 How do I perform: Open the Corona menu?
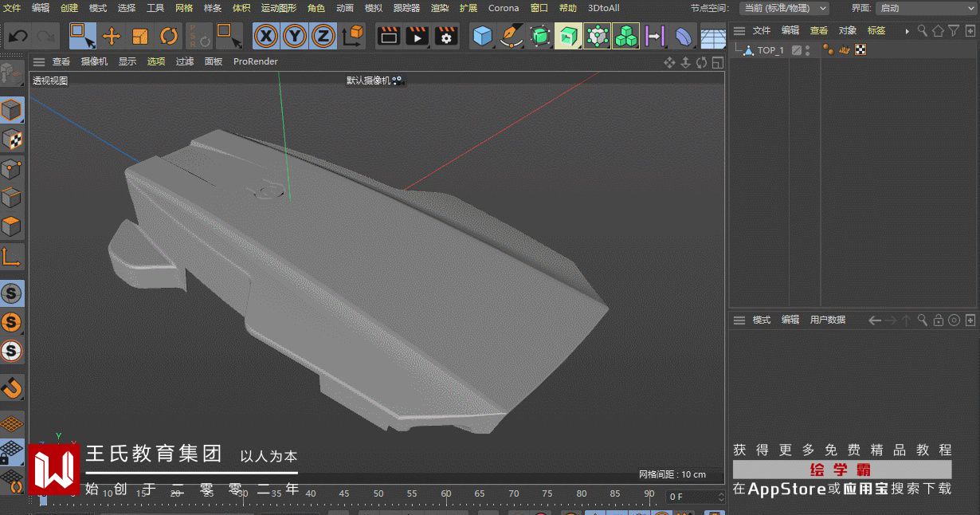(504, 8)
